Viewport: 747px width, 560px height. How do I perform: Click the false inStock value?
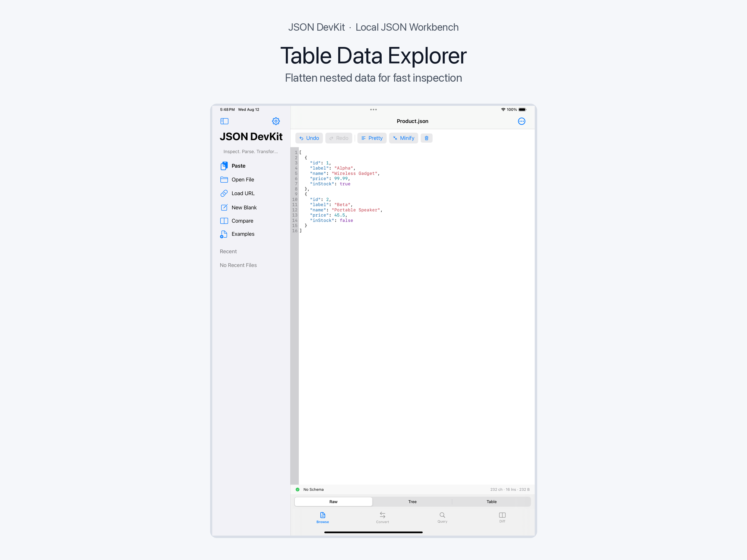(x=346, y=220)
